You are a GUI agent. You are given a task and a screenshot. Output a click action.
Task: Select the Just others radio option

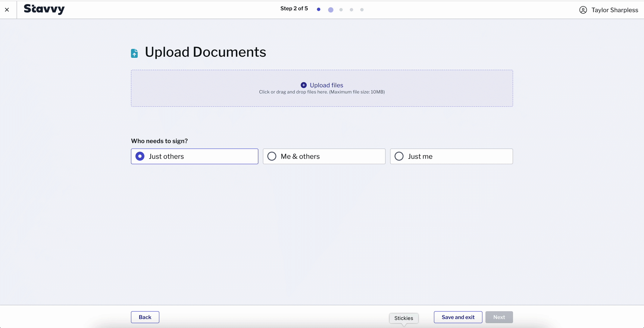tap(194, 156)
